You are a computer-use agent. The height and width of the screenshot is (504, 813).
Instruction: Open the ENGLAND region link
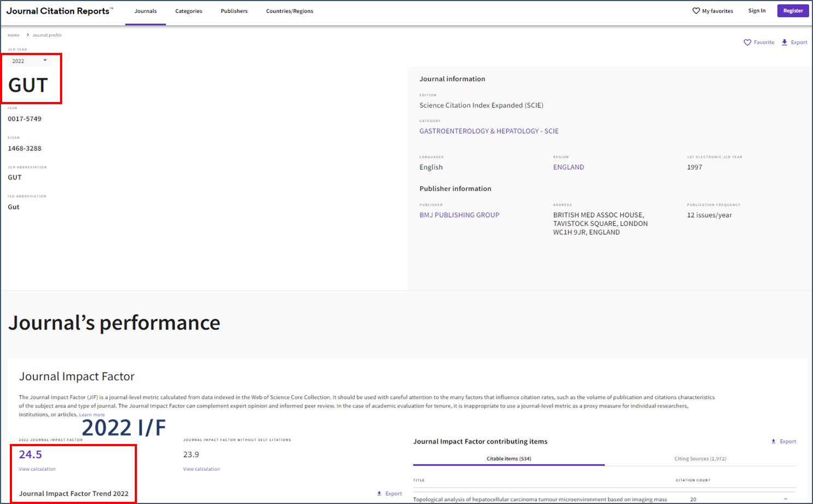click(x=569, y=167)
